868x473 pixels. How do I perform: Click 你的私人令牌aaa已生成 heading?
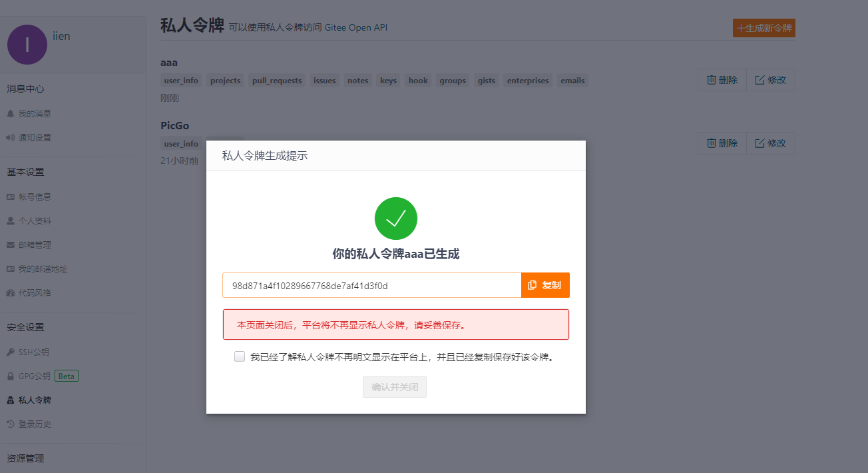tap(396, 254)
